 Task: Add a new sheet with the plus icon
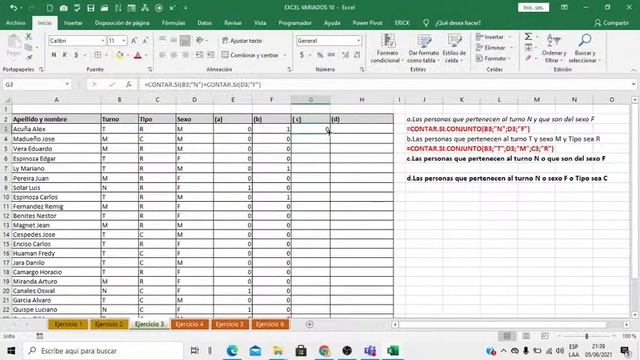pyautogui.click(x=309, y=324)
